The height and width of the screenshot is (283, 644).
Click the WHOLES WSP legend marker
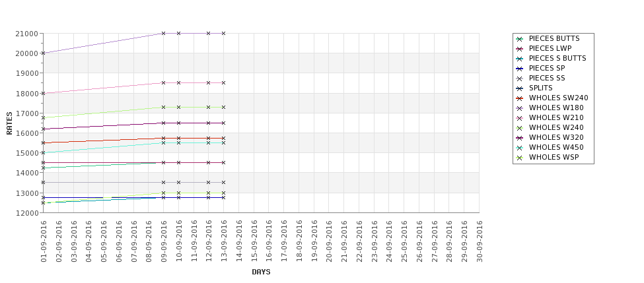tap(520, 158)
